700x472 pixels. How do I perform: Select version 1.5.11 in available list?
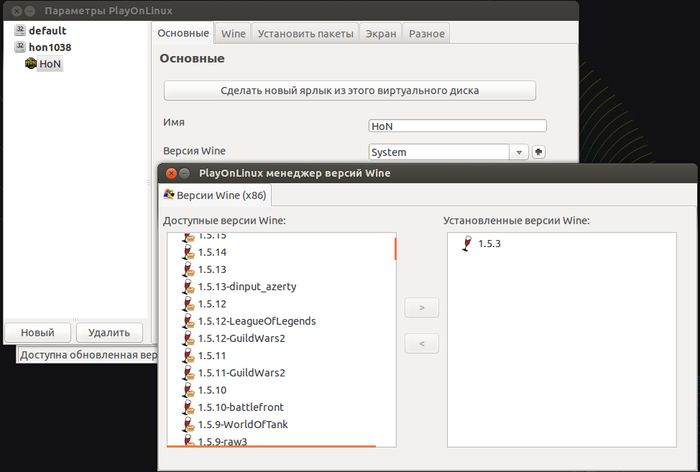212,356
